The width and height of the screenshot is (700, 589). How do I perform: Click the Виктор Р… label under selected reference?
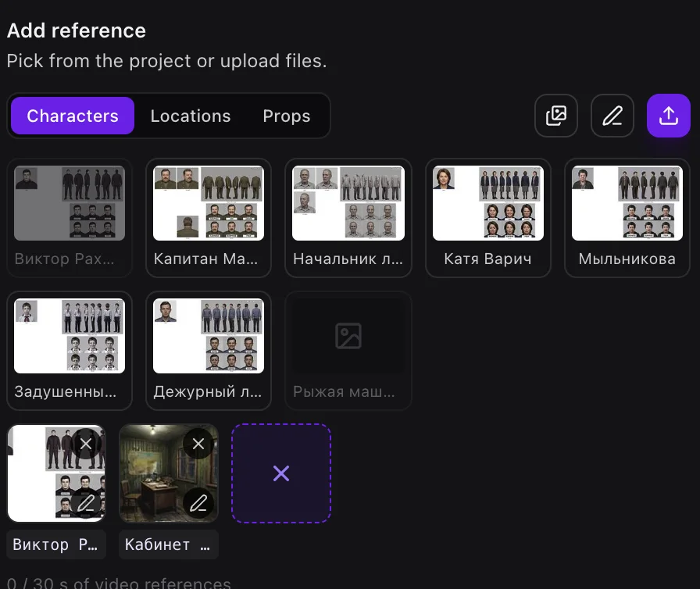56,544
